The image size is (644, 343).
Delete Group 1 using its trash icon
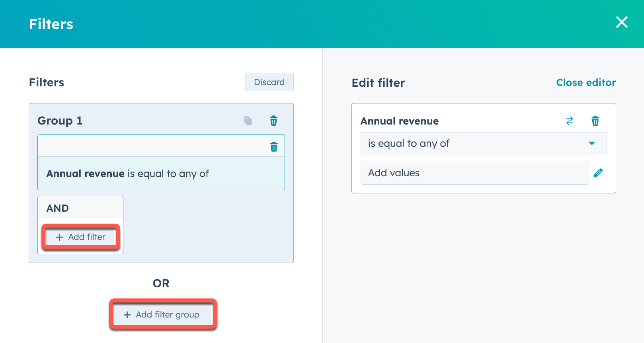point(273,121)
